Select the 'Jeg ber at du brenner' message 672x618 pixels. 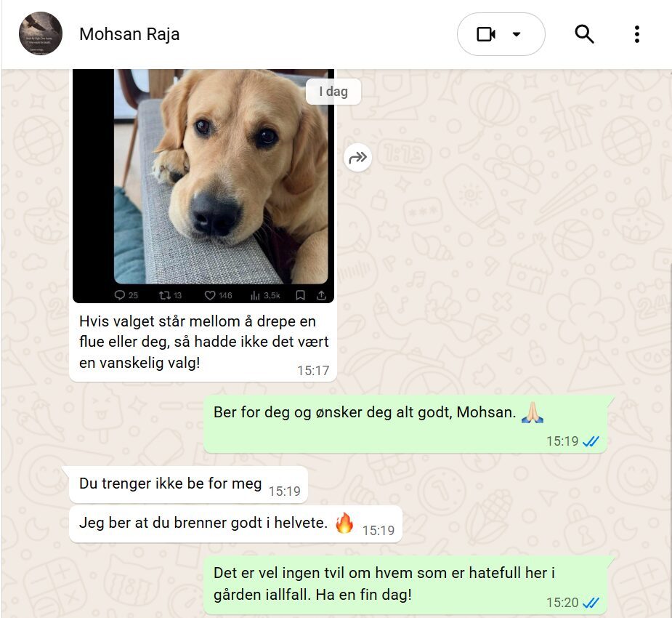(235, 523)
